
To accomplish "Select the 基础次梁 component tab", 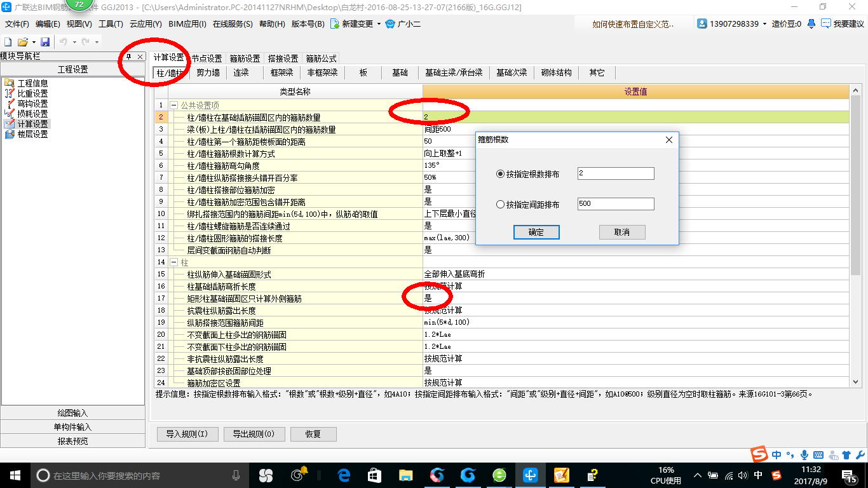I will coord(512,73).
